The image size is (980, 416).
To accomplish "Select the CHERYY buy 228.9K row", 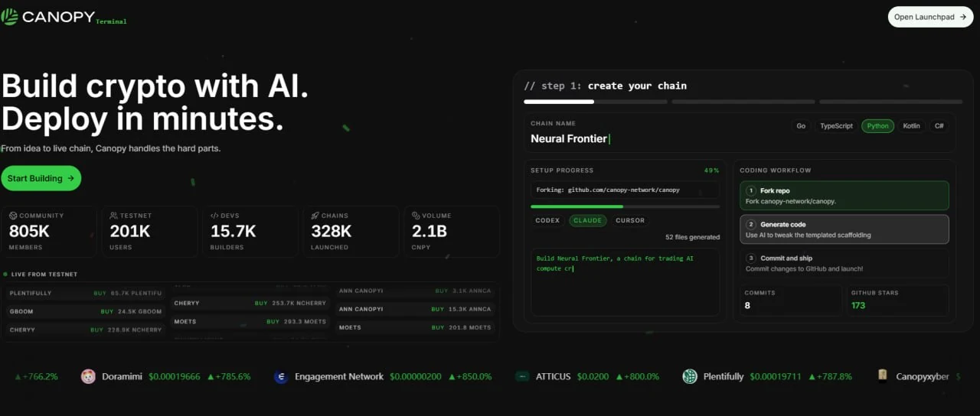I will tap(85, 330).
